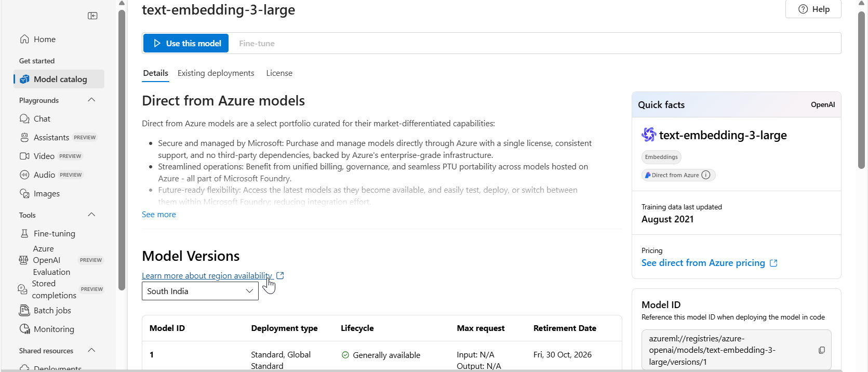This screenshot has width=868, height=372.
Task: Click the Retirement Date column header
Action: tap(565, 328)
